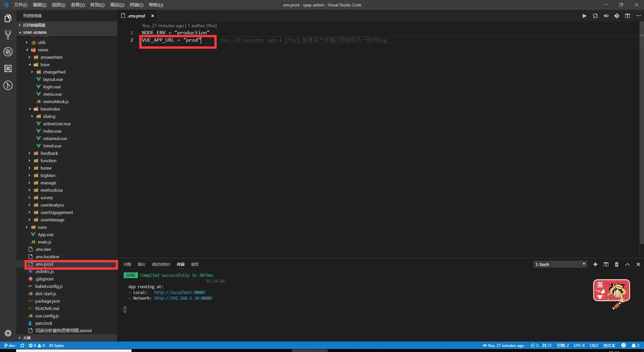The image size is (644, 352).
Task: Expand the utils folder
Action: tap(42, 42)
